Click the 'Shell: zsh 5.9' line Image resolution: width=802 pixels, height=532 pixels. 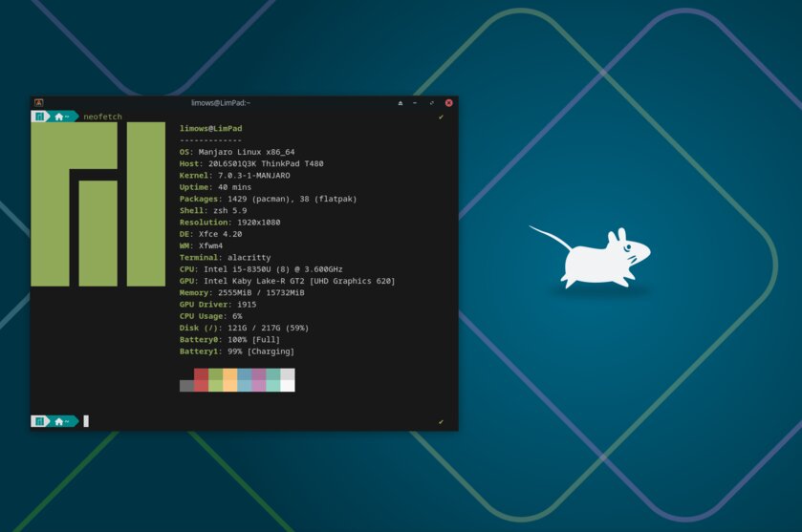click(x=213, y=210)
